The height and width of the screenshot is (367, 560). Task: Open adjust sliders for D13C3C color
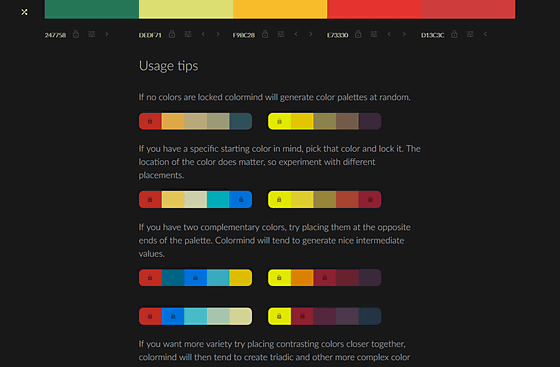470,34
